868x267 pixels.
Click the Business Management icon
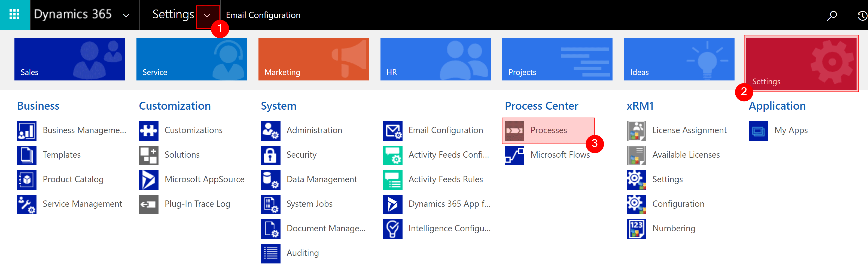[27, 131]
